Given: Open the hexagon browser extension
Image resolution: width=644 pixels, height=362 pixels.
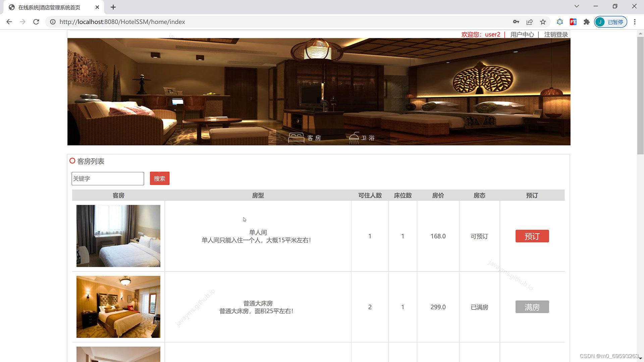Looking at the screenshot, I should pyautogui.click(x=560, y=22).
